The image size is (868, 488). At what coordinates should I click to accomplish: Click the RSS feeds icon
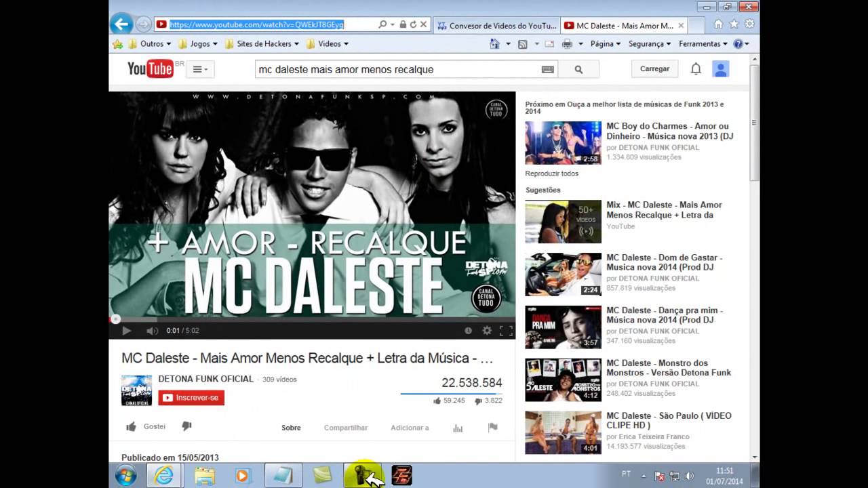click(x=522, y=44)
